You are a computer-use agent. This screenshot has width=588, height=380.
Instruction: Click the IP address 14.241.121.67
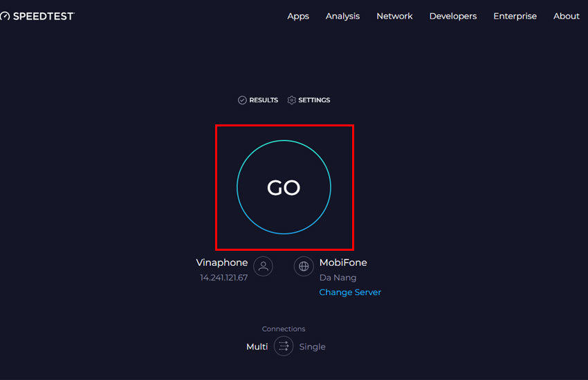coord(223,278)
